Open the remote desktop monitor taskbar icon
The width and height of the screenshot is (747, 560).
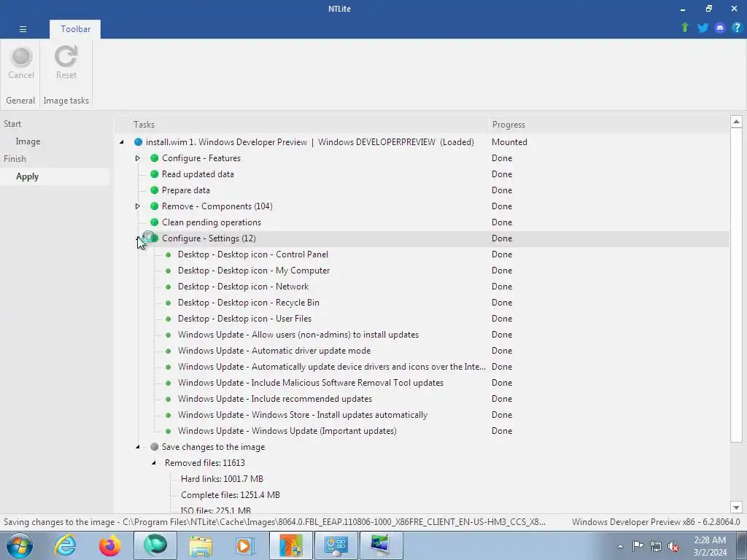pyautogui.click(x=382, y=545)
